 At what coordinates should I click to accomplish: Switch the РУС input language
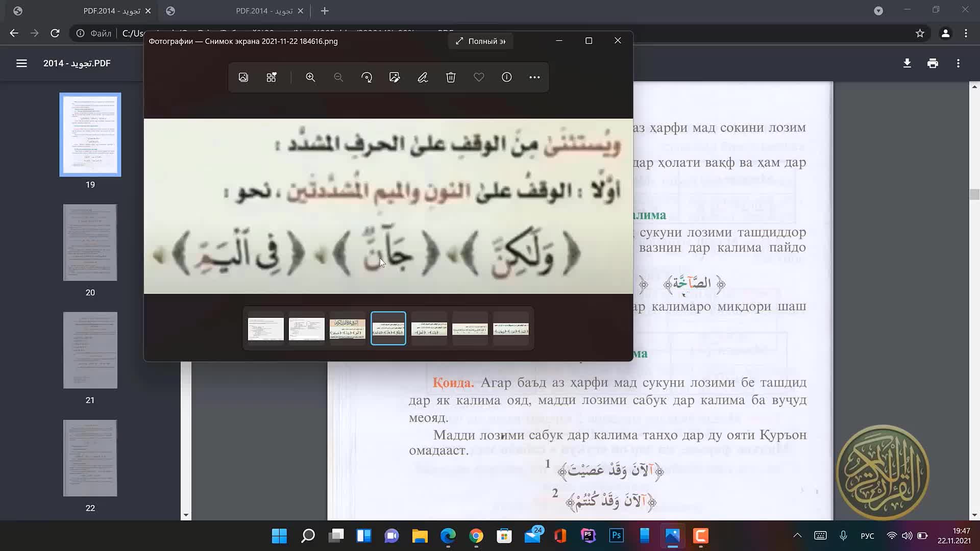[x=867, y=536]
